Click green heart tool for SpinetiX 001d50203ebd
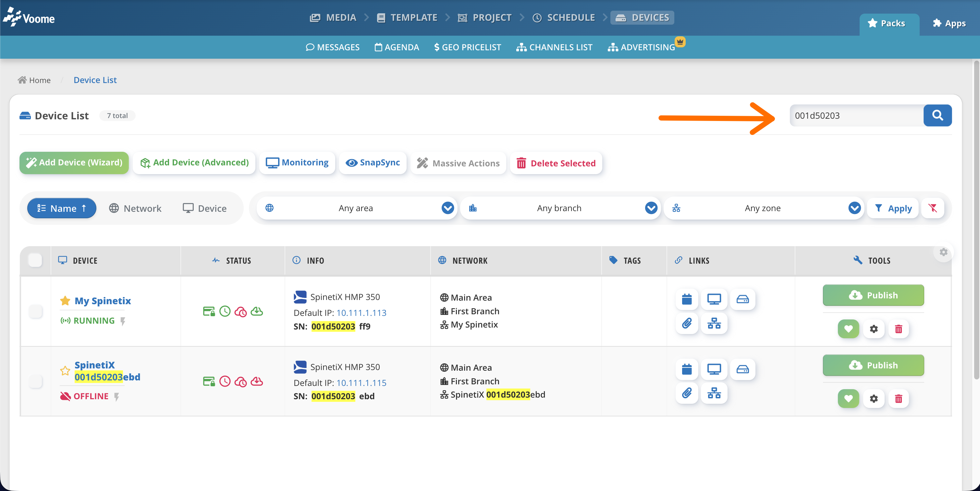 coord(848,399)
